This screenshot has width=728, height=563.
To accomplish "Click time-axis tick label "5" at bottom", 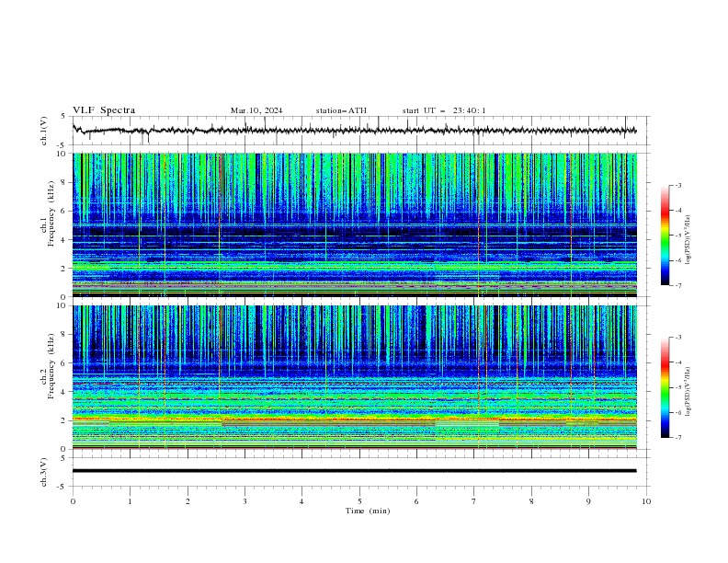I will (x=359, y=501).
